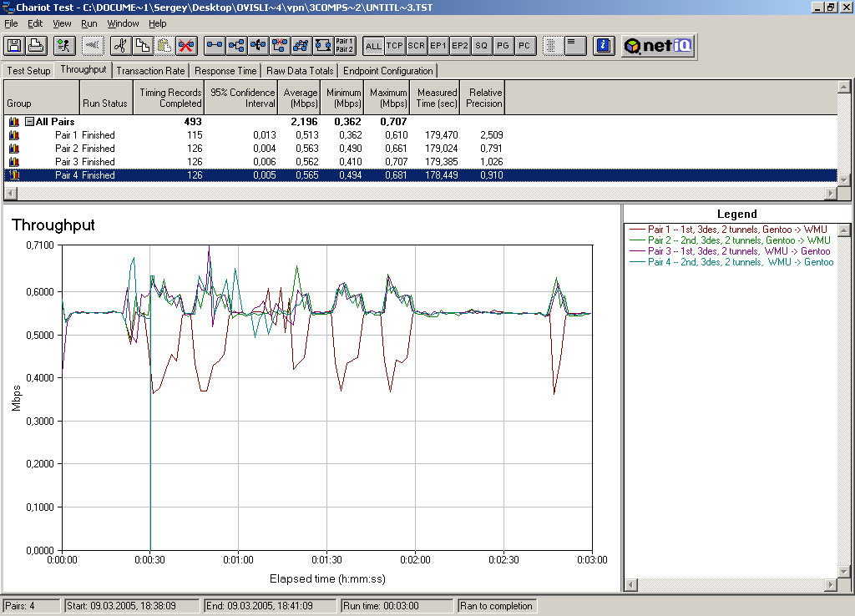The width and height of the screenshot is (855, 616).
Task: Click the NetIQ logo button
Action: pos(659,46)
